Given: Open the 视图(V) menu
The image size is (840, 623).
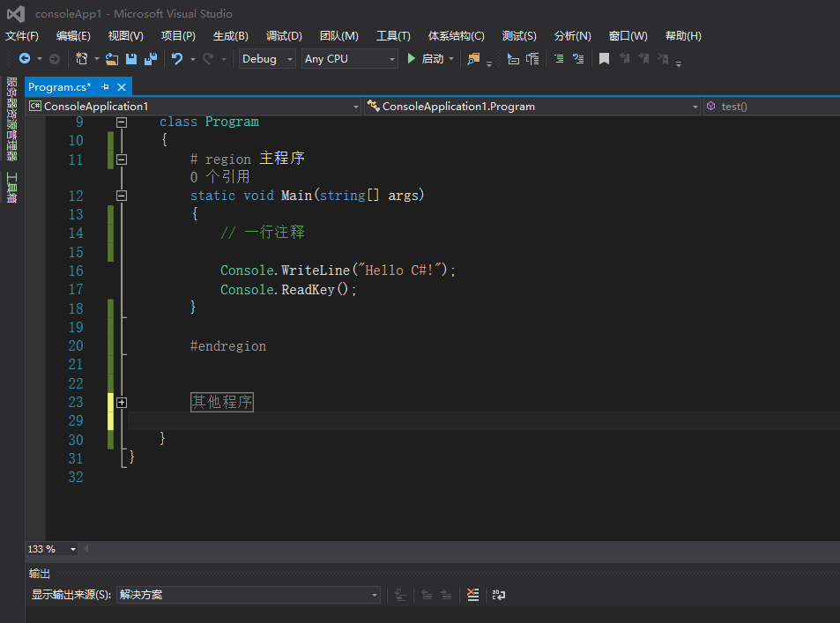Looking at the screenshot, I should click(125, 36).
